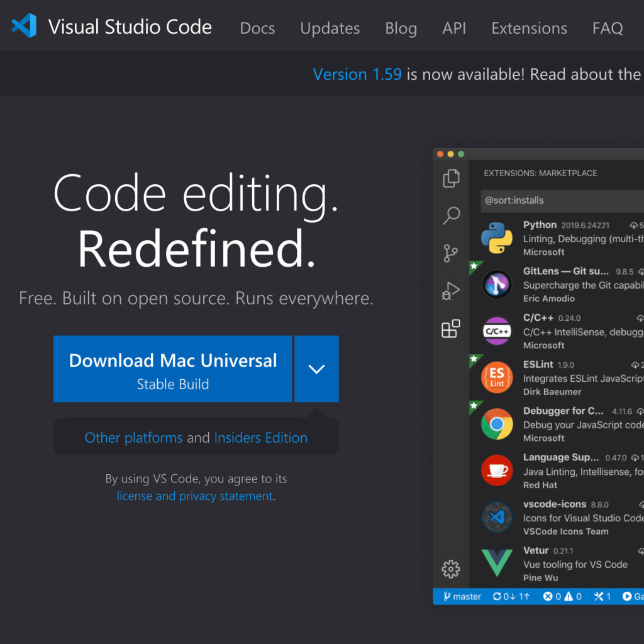Click the errors and warnings status item
This screenshot has width=644, height=644.
pos(562,596)
